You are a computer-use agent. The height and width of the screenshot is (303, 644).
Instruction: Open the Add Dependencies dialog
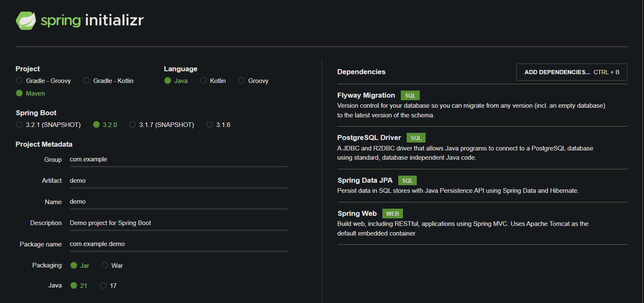click(x=571, y=72)
